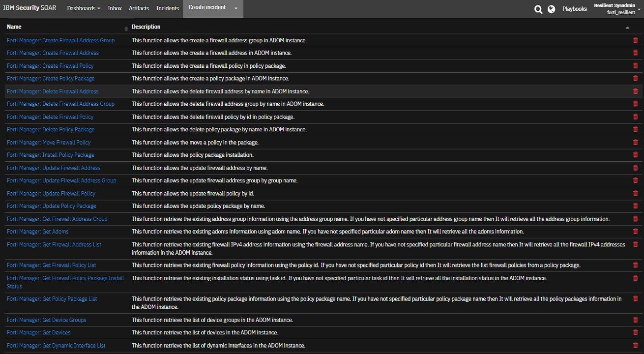The height and width of the screenshot is (354, 644).
Task: Delete the Get Devices function
Action: click(x=635, y=332)
